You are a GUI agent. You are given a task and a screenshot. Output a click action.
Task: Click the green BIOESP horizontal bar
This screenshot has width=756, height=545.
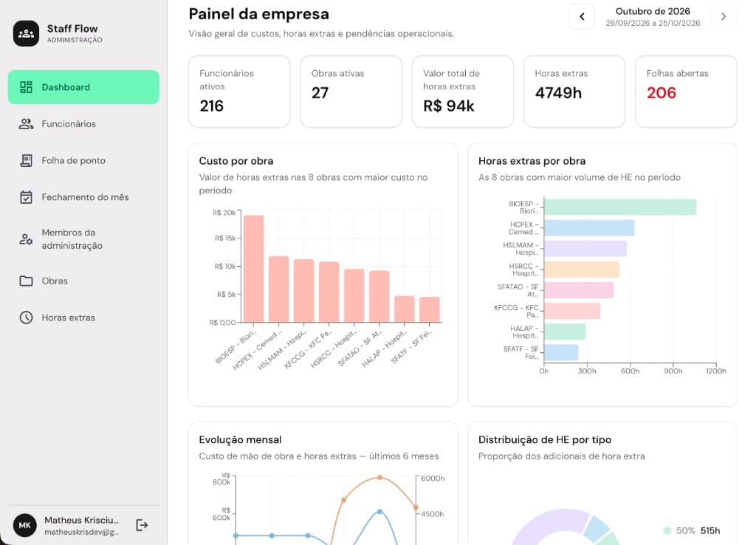tap(620, 207)
